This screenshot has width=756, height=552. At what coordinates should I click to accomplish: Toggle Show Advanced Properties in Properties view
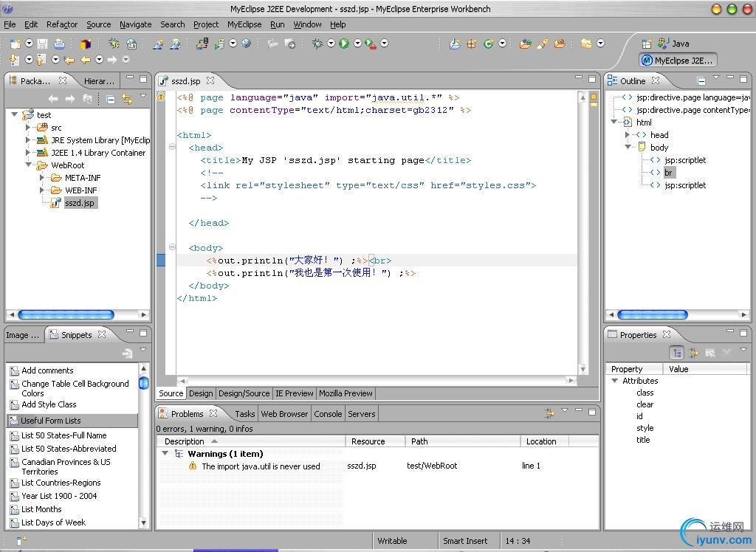pos(693,353)
